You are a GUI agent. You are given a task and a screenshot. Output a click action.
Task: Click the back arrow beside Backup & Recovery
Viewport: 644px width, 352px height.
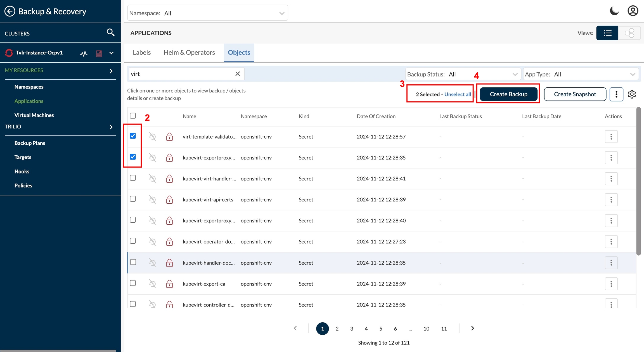coord(10,11)
